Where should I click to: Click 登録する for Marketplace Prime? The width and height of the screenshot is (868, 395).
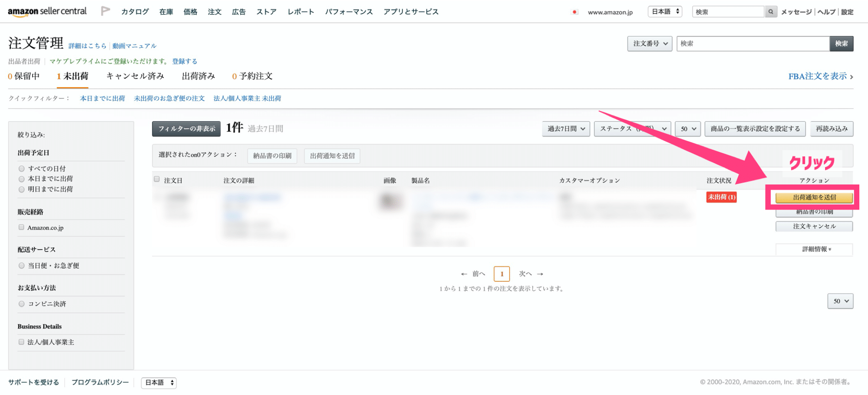click(185, 61)
